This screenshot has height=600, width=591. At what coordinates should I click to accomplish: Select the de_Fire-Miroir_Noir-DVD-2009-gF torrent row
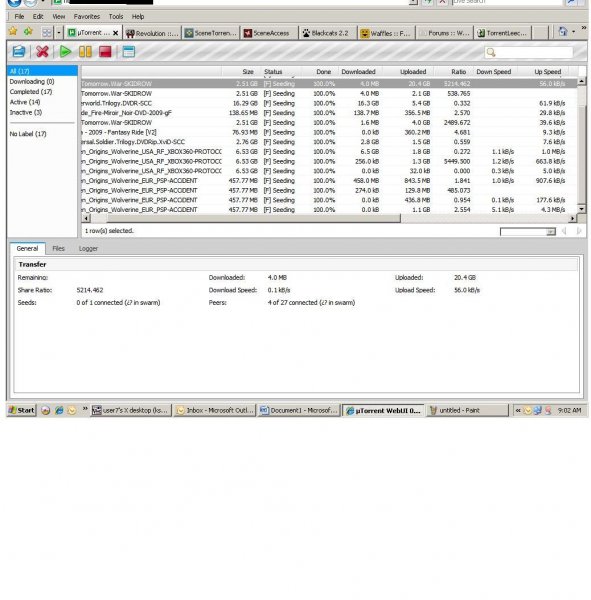pos(328,113)
